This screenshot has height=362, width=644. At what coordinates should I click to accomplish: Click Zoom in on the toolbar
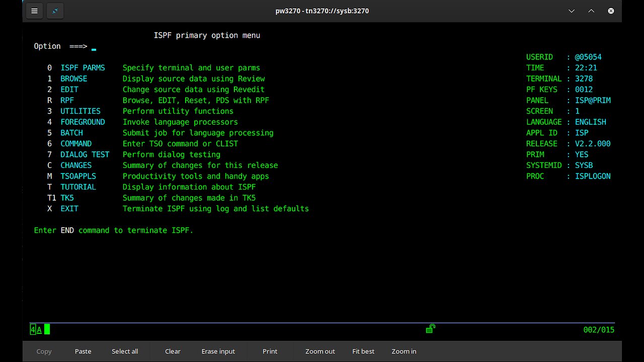pos(404,351)
